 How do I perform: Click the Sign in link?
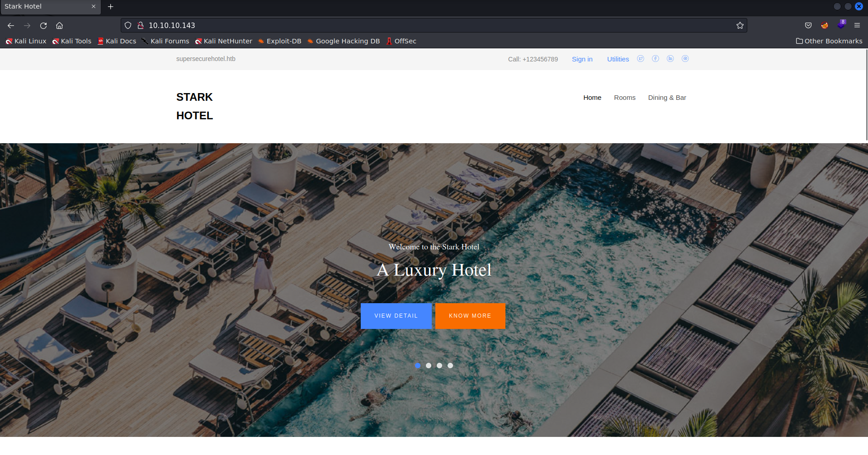click(x=582, y=59)
